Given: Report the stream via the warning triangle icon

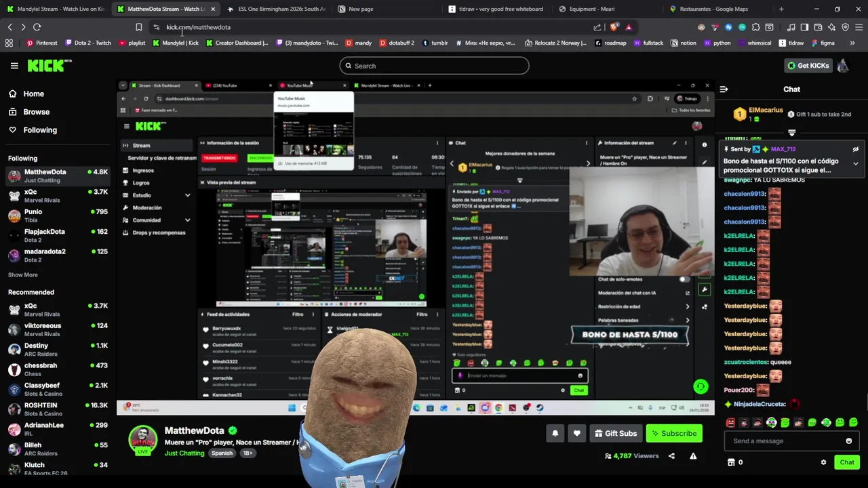Looking at the screenshot, I should click(693, 456).
